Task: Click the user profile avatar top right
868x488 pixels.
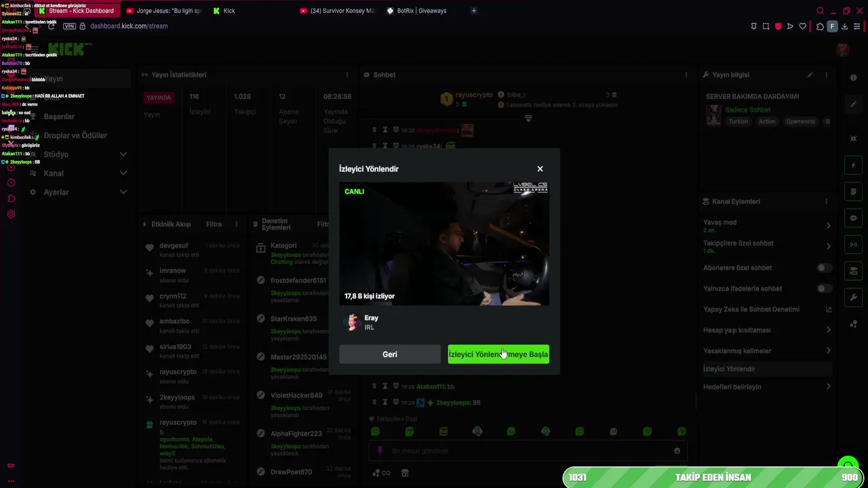Action: point(842,49)
